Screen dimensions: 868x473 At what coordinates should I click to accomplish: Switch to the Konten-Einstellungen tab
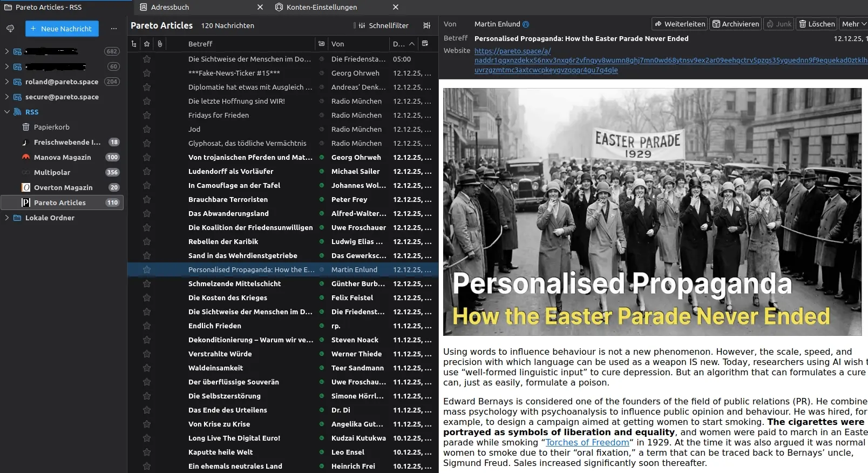[321, 7]
